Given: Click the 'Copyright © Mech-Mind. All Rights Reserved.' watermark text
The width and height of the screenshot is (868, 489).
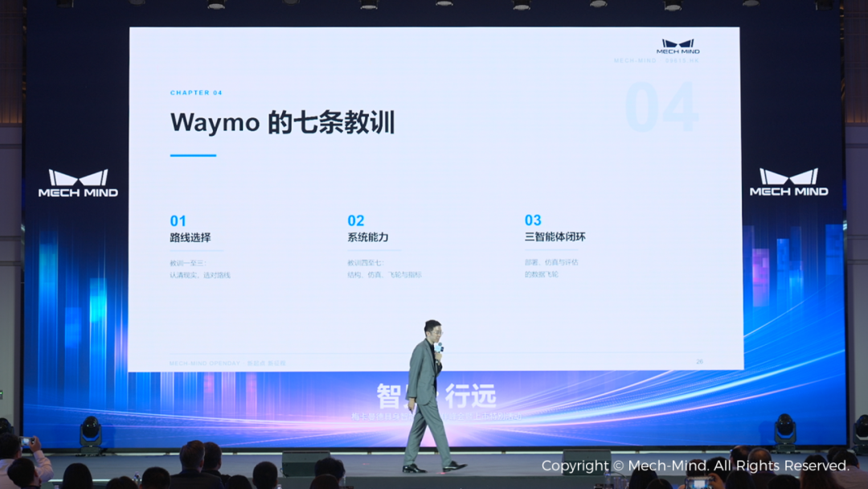Looking at the screenshot, I should point(695,466).
